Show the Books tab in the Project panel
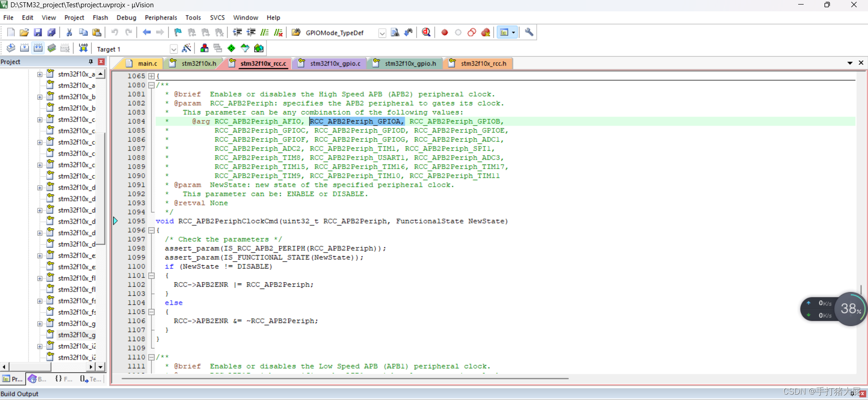The height and width of the screenshot is (400, 868). pos(37,379)
